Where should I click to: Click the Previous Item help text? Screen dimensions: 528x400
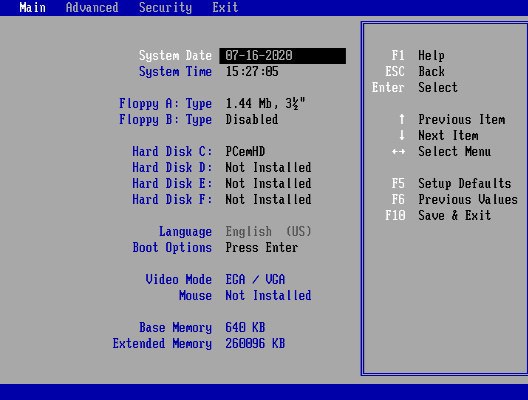pyautogui.click(x=462, y=120)
